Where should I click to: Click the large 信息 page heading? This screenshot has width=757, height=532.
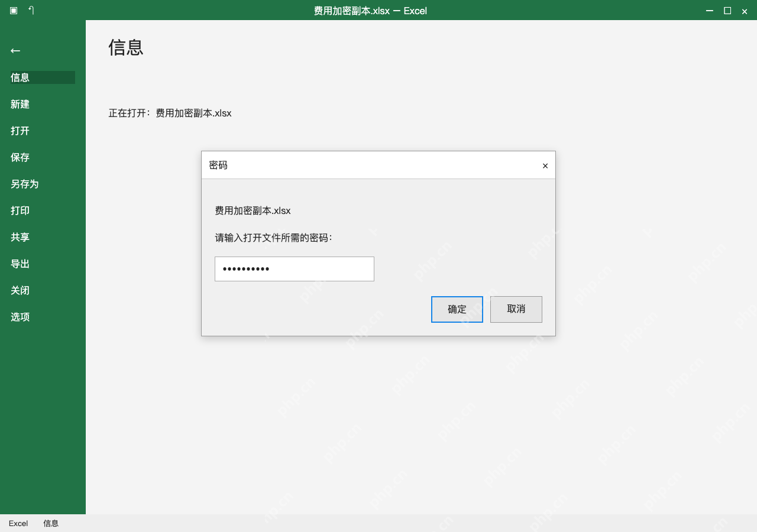tap(126, 47)
